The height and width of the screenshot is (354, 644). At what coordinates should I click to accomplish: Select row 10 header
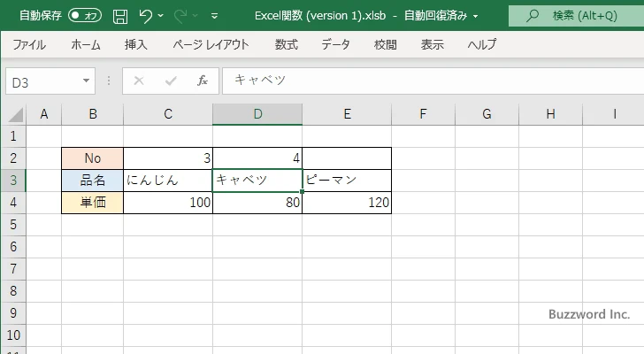pyautogui.click(x=13, y=335)
